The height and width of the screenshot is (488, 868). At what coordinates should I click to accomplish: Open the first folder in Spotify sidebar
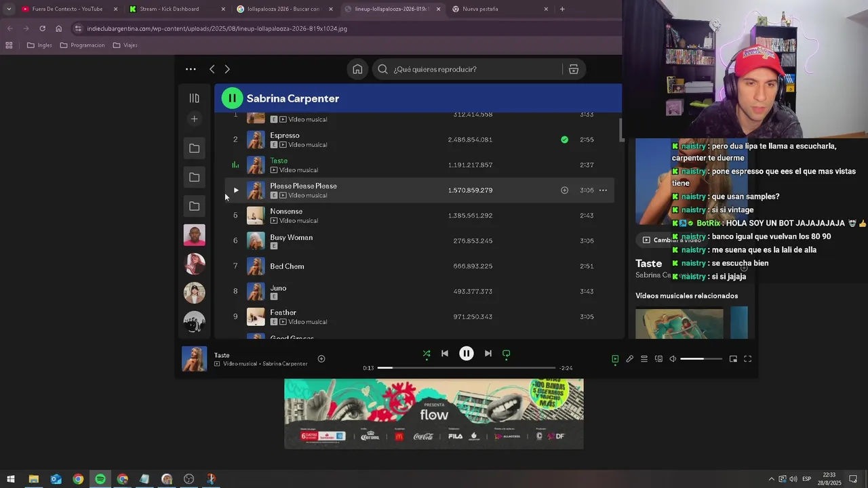point(194,148)
